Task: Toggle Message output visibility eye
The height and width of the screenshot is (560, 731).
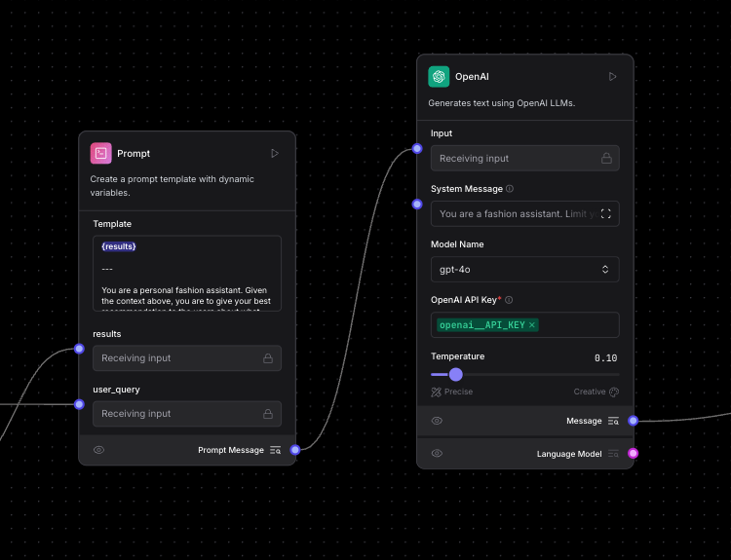Action: (437, 421)
